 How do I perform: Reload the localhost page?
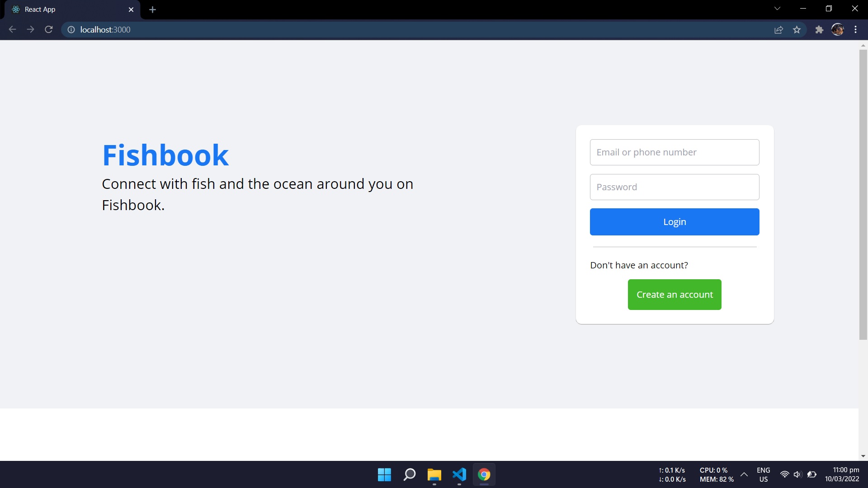[49, 29]
